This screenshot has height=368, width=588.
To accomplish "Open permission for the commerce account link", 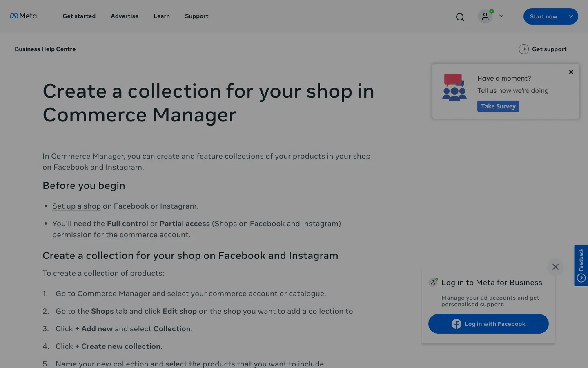I will pos(121,235).
